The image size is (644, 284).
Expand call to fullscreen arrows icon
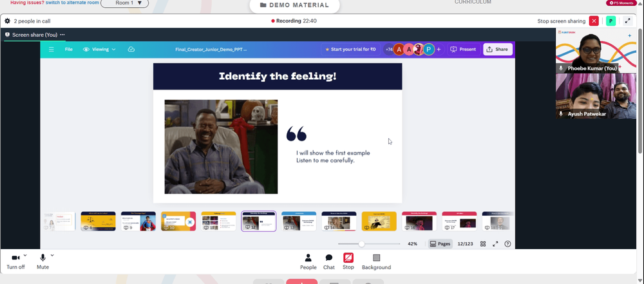point(627,21)
